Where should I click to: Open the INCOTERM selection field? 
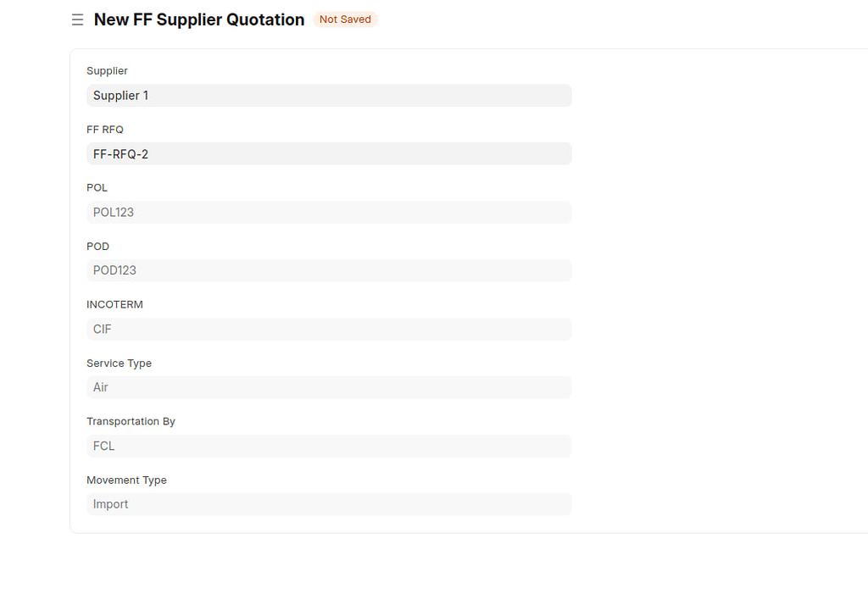[x=329, y=329]
